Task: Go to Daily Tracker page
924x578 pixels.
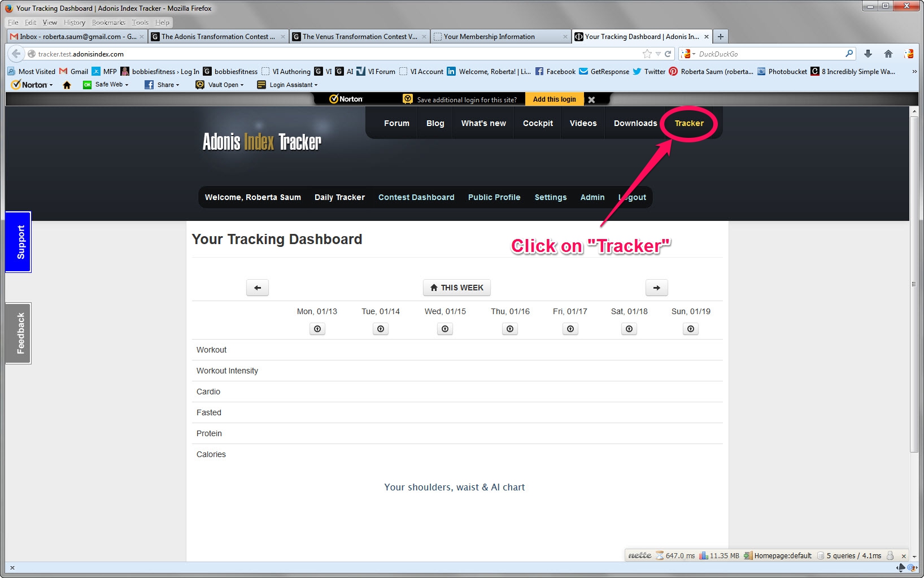Action: pyautogui.click(x=339, y=197)
